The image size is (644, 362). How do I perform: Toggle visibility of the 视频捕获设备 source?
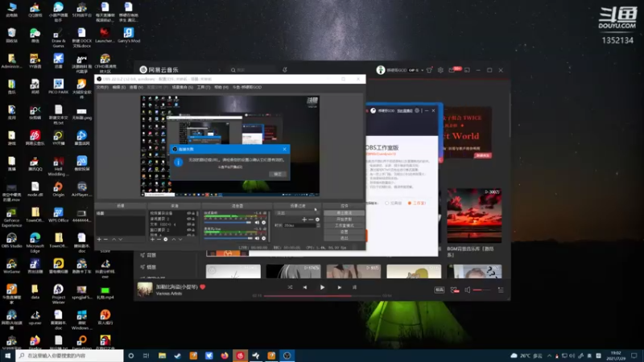click(189, 213)
